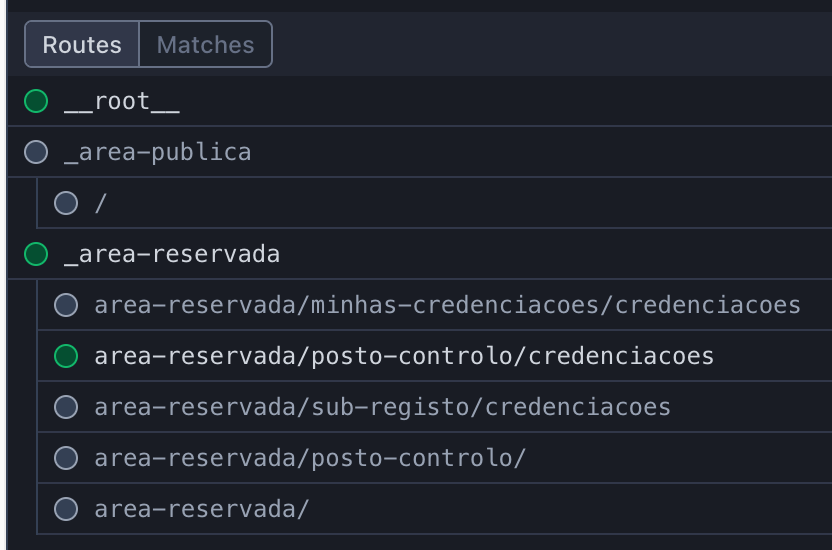This screenshot has width=832, height=550.
Task: Select area-reservada/minhas-credenciacoes/credenciacoes route
Action: click(447, 305)
